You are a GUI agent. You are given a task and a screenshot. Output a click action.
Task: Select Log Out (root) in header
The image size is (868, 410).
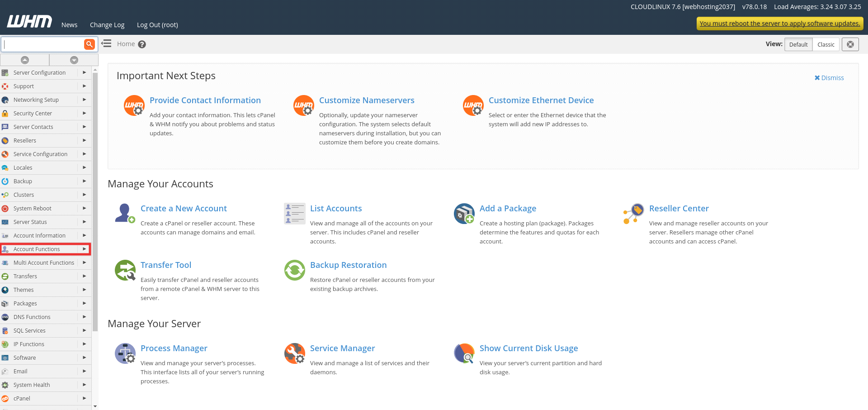pos(157,25)
